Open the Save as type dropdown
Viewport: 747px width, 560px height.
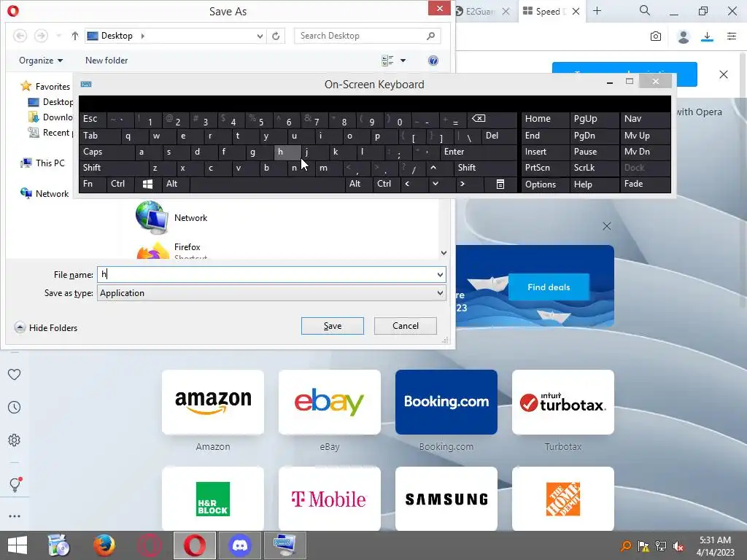click(x=271, y=293)
